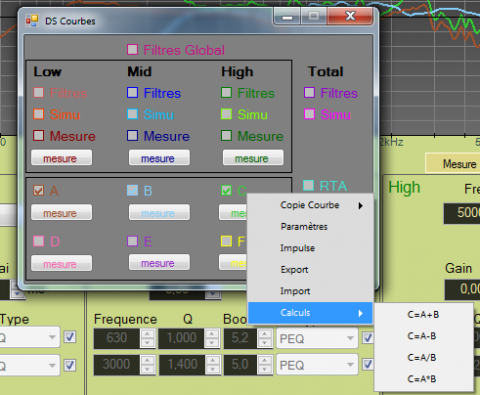Choose the C=A/B calculation option
This screenshot has width=480, height=395.
[423, 358]
